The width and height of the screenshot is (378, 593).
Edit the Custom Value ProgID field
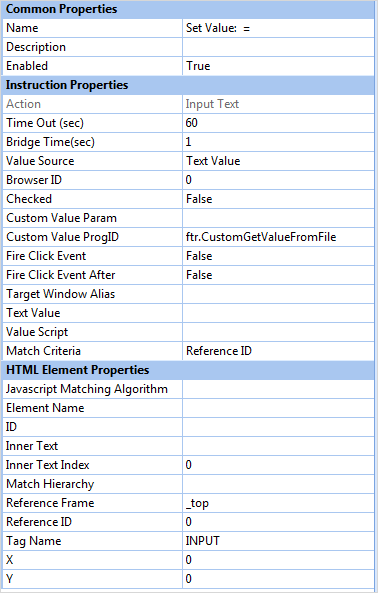tap(279, 237)
